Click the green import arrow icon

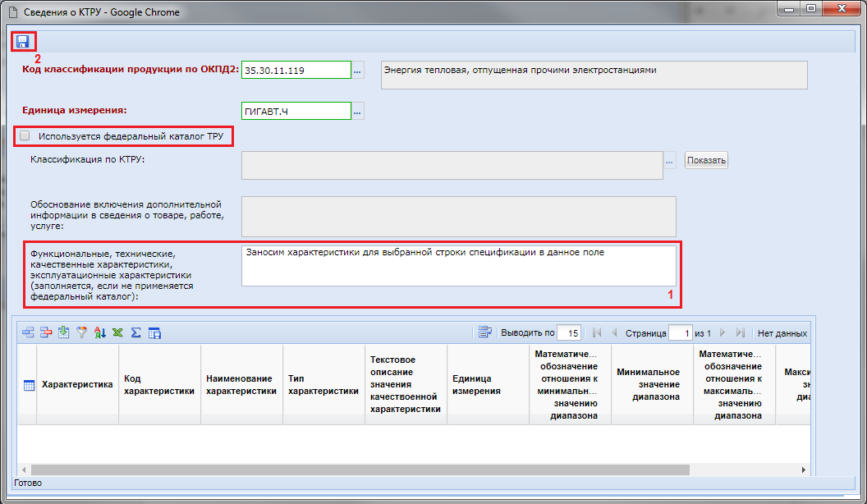64,332
